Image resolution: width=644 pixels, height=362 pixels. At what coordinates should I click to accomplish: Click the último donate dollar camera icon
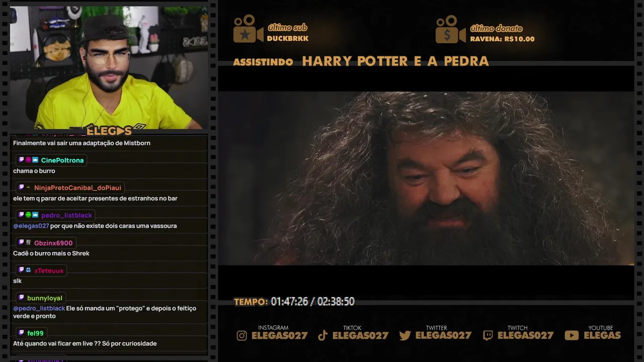(450, 29)
